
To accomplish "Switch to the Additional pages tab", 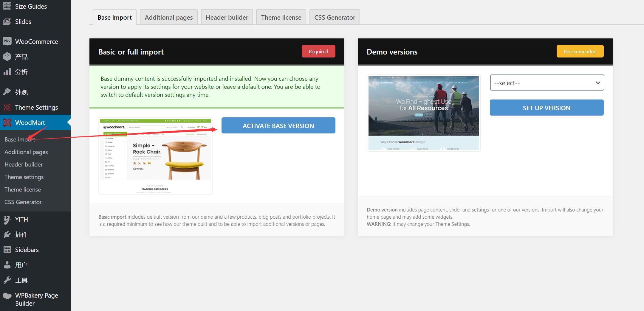I will (168, 17).
